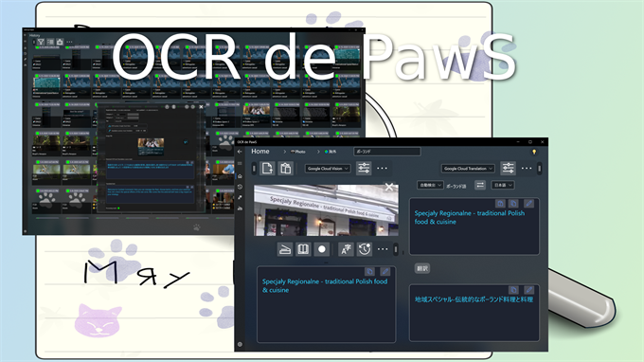Screen dimensions: 644x362
Task: Open the 日本語 target language dropdown
Action: pyautogui.click(x=503, y=186)
